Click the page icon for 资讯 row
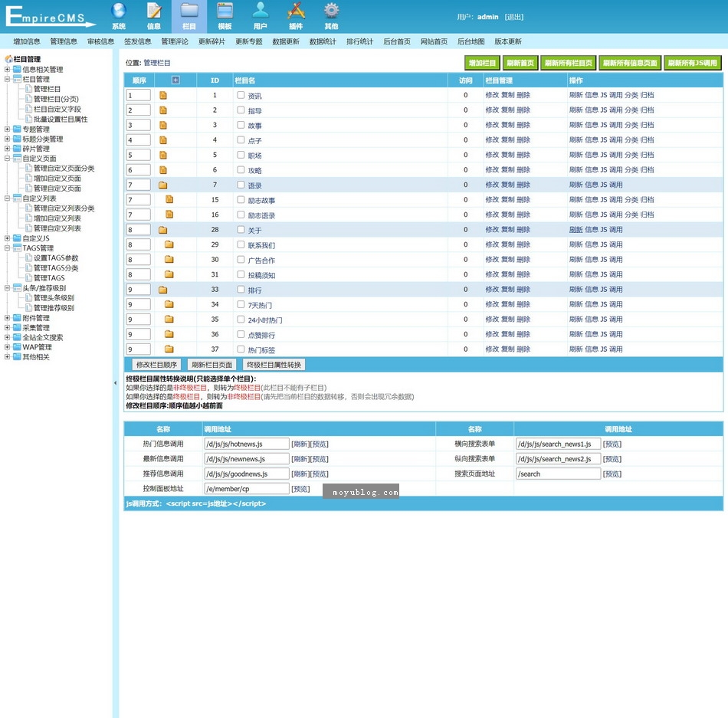 (163, 95)
